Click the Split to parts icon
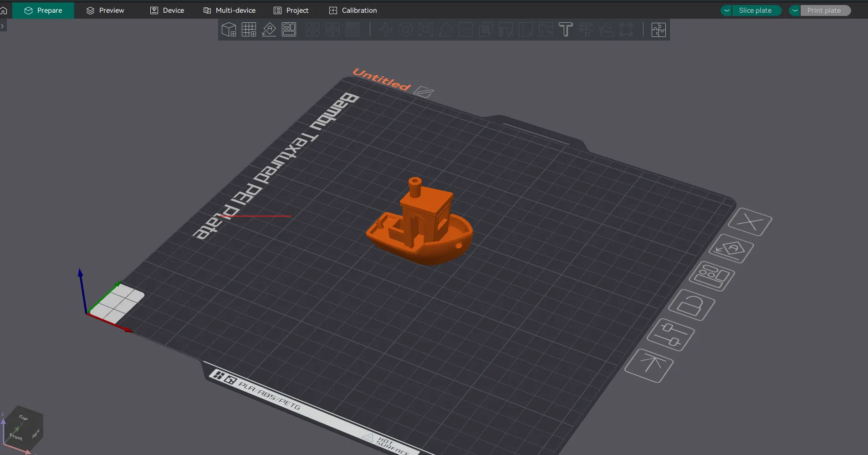The width and height of the screenshot is (868, 455). click(332, 30)
